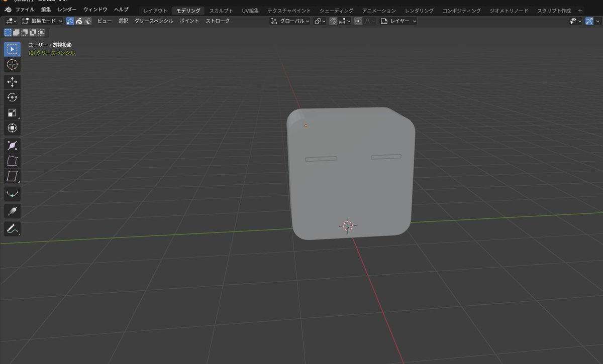Choose the Gradient tool in the left toolbar
The height and width of the screenshot is (364, 603).
coord(12,211)
